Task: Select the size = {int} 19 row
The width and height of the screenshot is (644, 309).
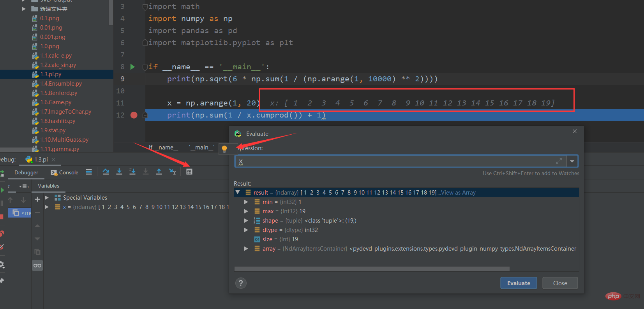Action: tap(406, 239)
